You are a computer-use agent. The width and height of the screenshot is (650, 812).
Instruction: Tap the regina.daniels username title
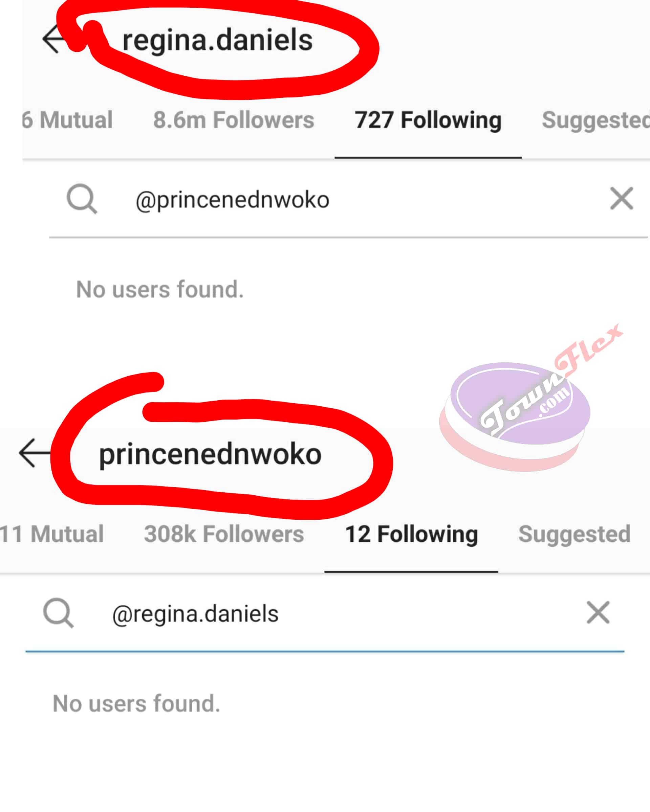coord(217,41)
